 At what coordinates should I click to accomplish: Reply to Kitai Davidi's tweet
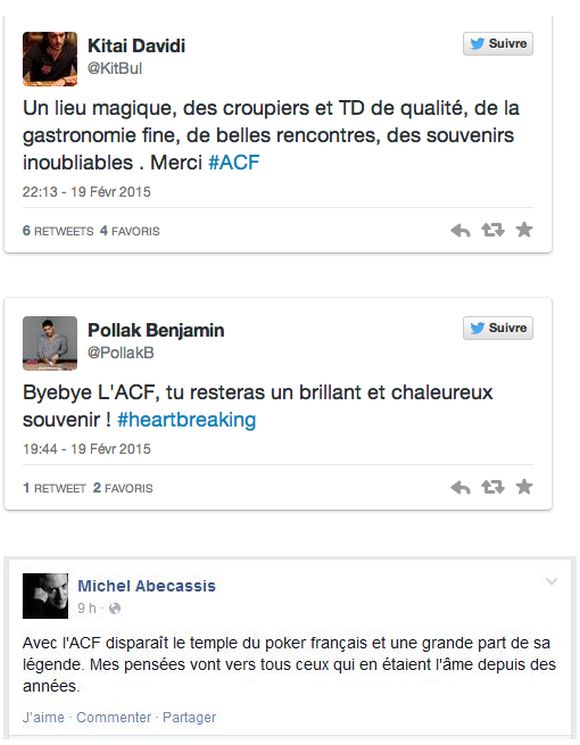pos(460,231)
